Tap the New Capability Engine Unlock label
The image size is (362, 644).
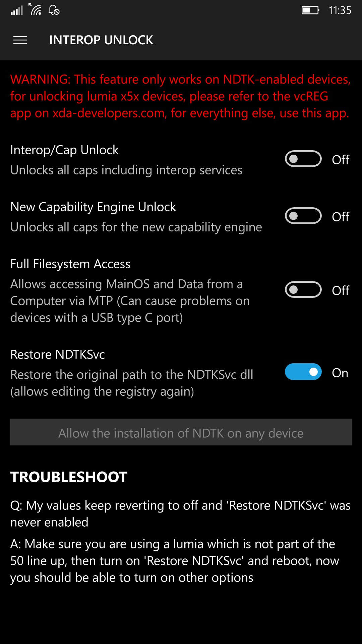point(93,207)
